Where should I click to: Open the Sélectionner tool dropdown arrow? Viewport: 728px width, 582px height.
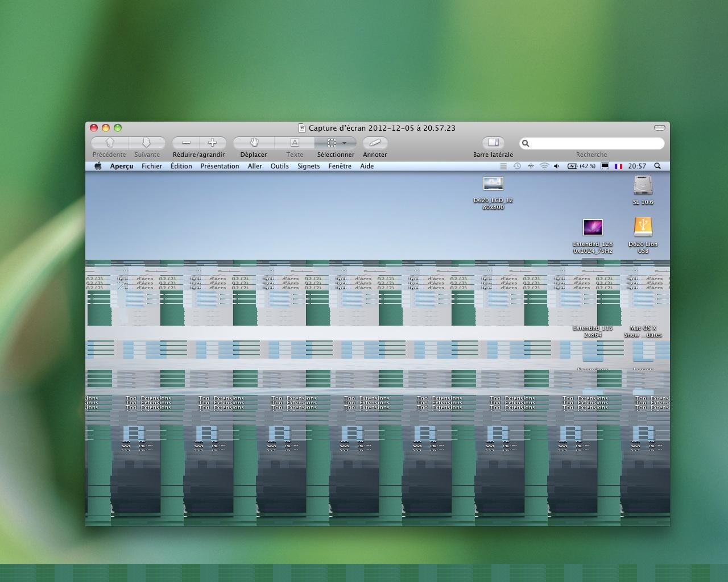(344, 143)
